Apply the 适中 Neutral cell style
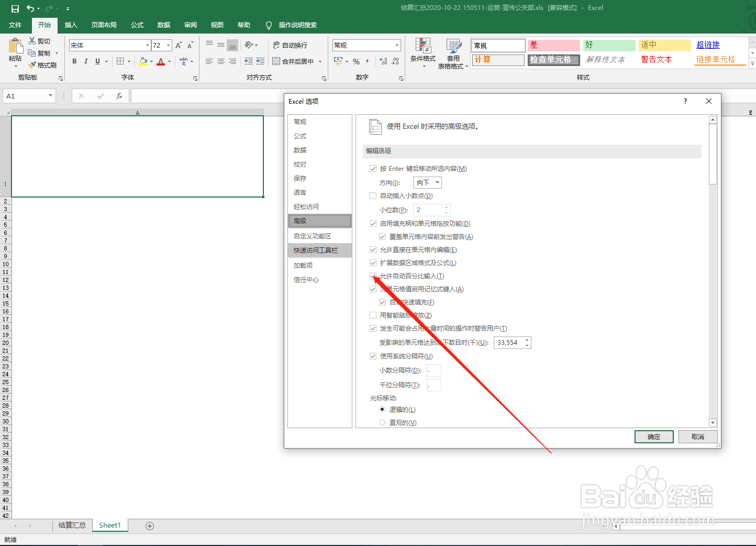756x546 pixels. pos(665,46)
